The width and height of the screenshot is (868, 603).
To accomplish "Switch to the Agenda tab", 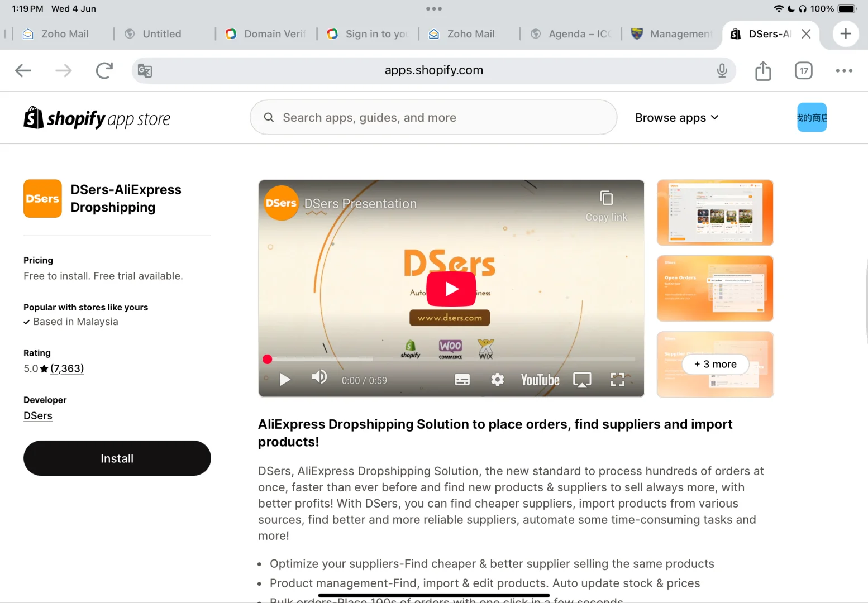I will [570, 33].
